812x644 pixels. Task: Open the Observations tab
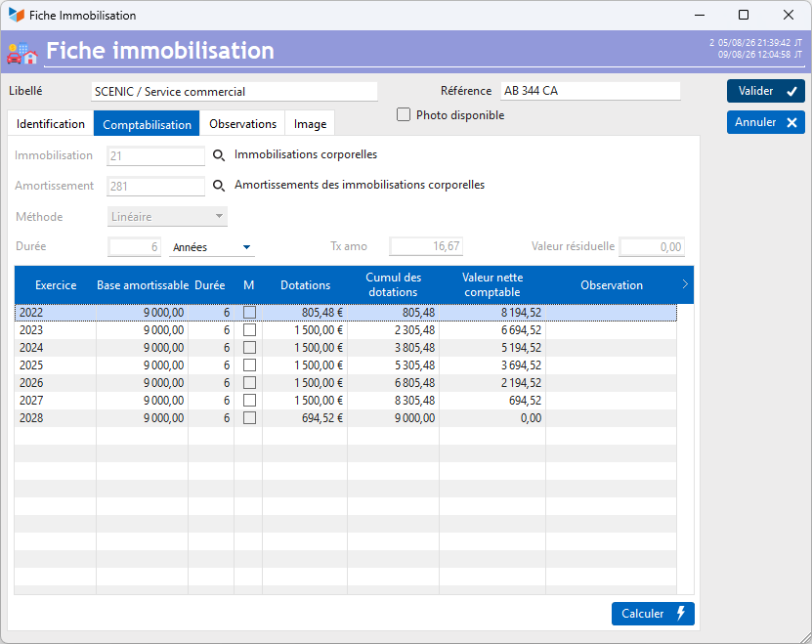click(x=242, y=124)
